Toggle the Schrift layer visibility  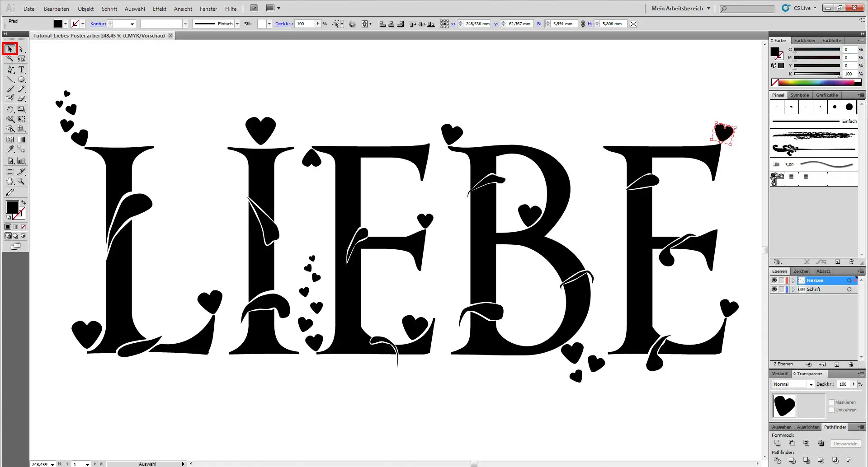pos(774,289)
